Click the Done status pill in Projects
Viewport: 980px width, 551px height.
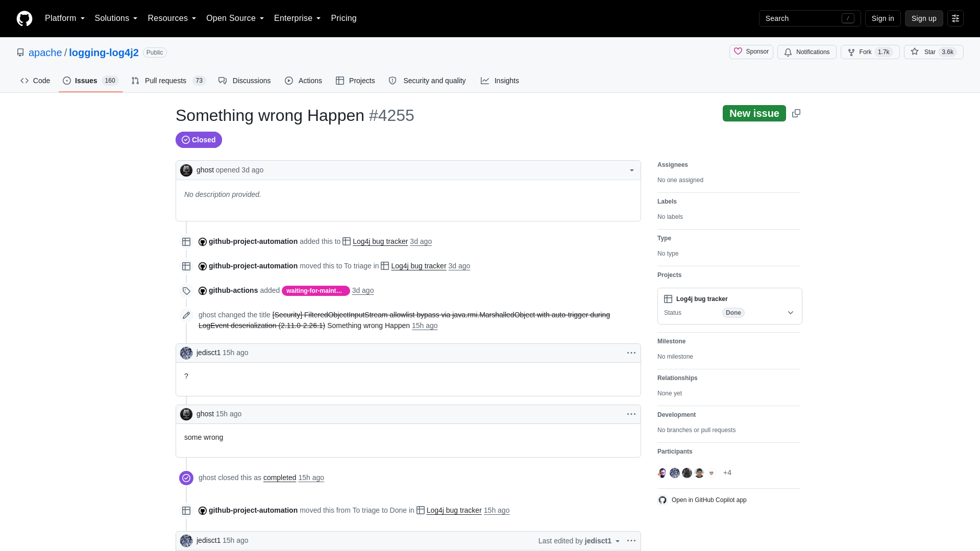tap(733, 313)
